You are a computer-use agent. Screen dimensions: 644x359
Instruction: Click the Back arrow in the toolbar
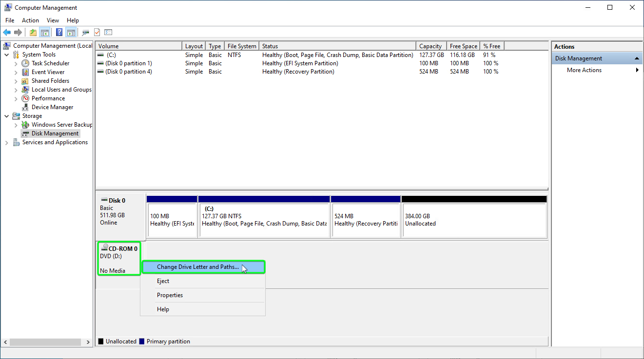7,33
